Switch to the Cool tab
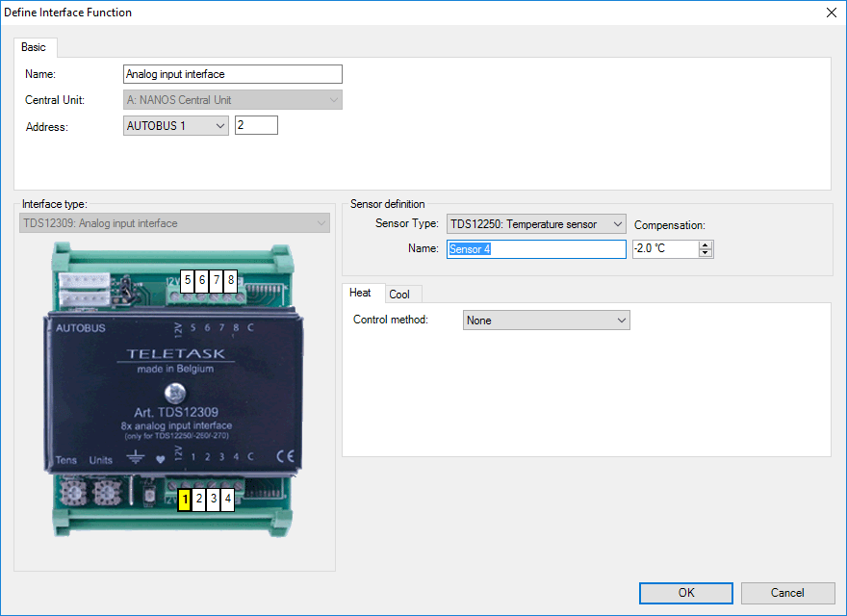Viewport: 847px width, 616px height. click(399, 294)
